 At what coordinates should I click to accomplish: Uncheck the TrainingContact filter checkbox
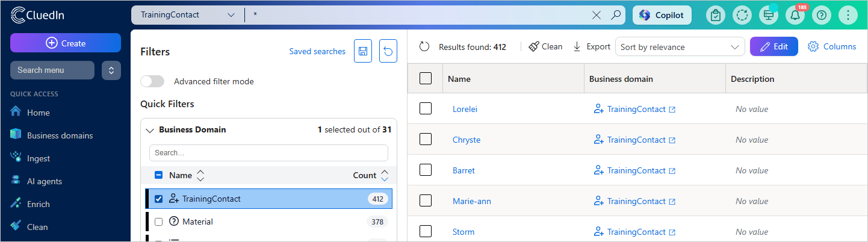159,199
